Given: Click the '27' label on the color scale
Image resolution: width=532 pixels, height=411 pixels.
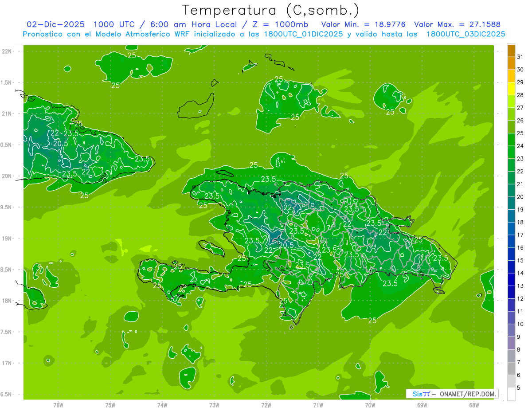Looking at the screenshot, I should [x=520, y=108].
